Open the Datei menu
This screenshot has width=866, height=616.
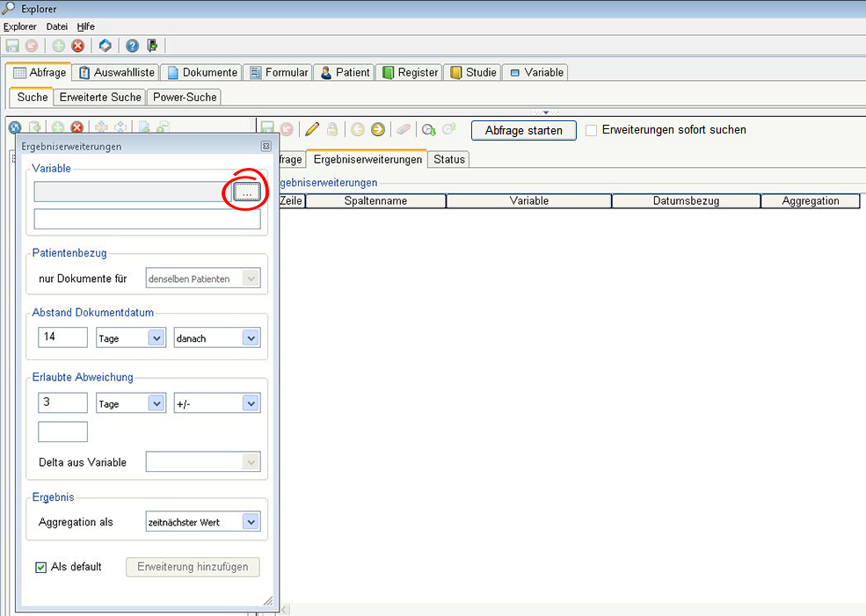(56, 26)
